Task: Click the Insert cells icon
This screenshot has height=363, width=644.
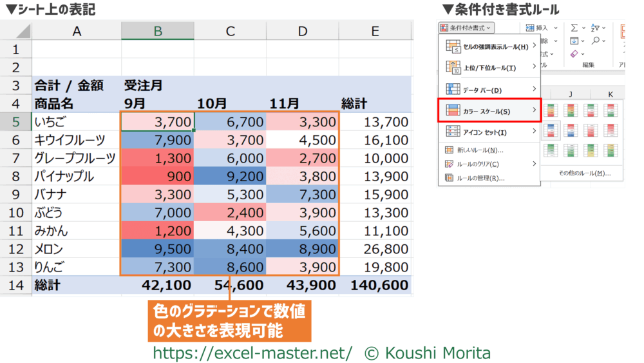Action: [531, 28]
